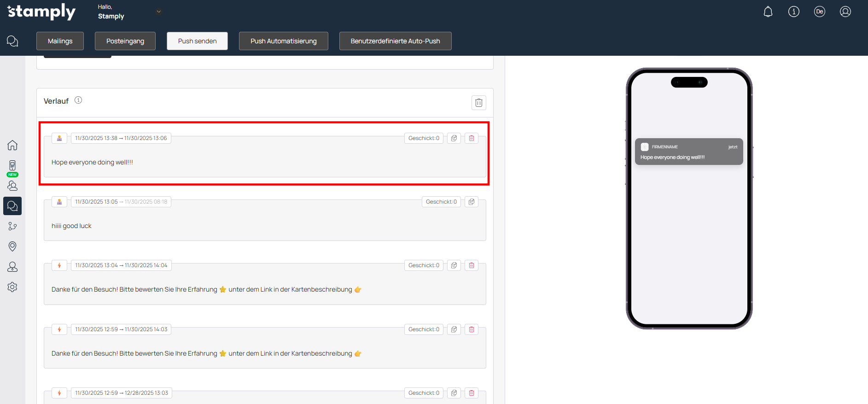Viewport: 868px width, 404px height.
Task: Switch to the Mailings tab
Action: [x=60, y=41]
